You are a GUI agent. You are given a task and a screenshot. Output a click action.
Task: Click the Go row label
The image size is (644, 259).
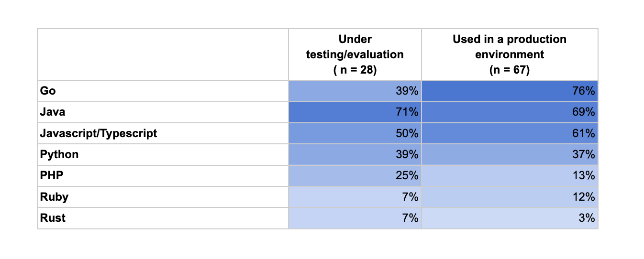coord(48,91)
